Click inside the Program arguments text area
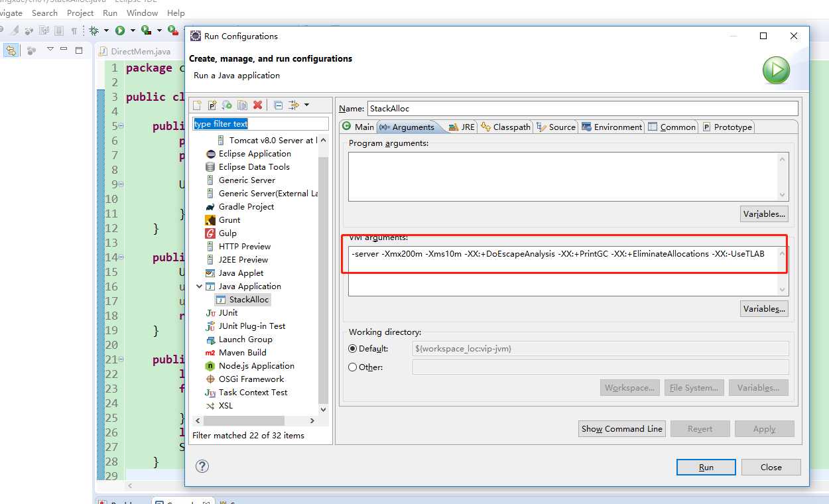Viewport: 829px width, 504px height. click(x=568, y=176)
